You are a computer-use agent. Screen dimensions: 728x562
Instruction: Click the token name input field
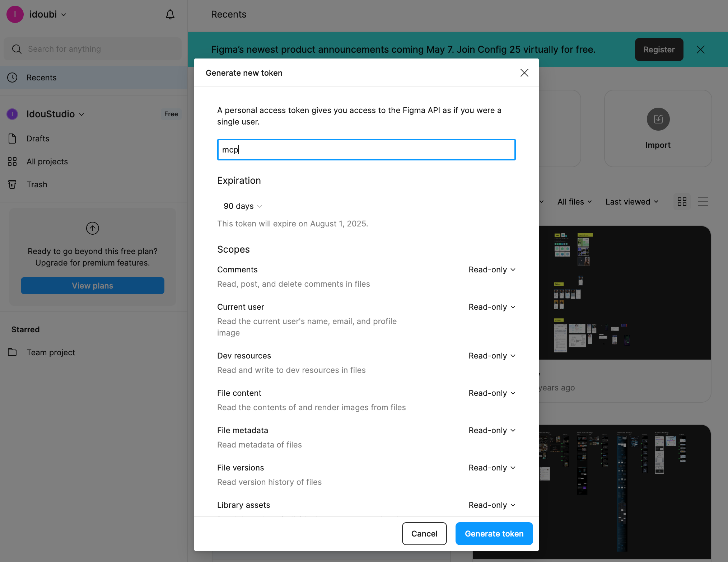[x=366, y=150]
